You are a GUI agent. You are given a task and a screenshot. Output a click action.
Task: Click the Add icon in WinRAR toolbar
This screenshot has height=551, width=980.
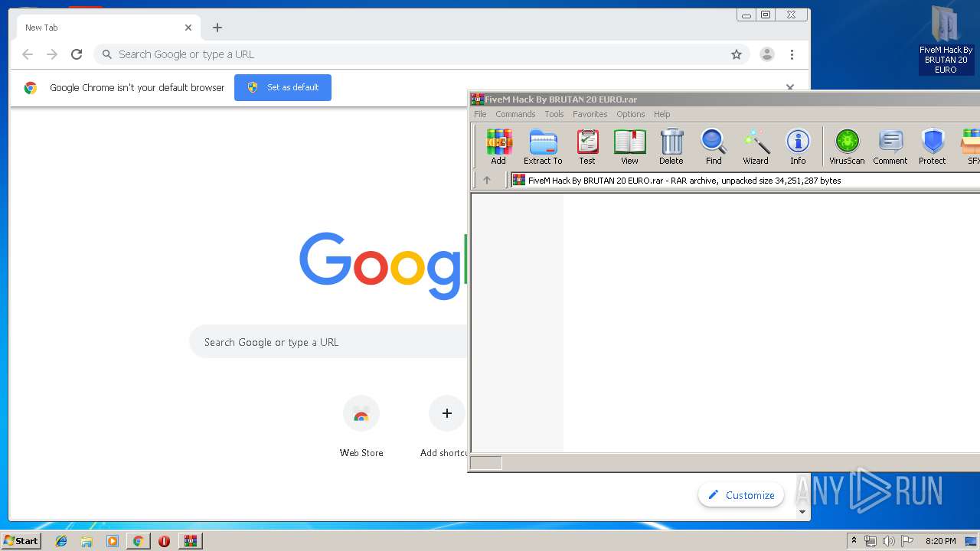498,146
